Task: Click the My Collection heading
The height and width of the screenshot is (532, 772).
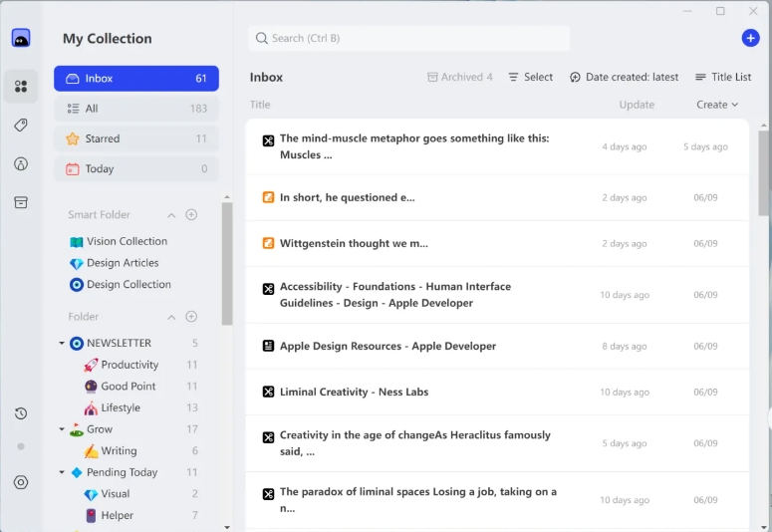Action: [x=108, y=39]
